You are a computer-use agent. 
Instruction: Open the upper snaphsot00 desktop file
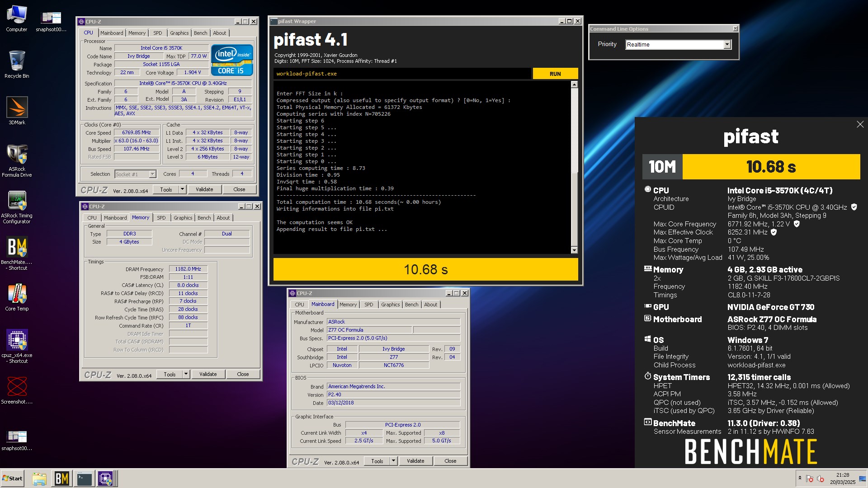51,21
